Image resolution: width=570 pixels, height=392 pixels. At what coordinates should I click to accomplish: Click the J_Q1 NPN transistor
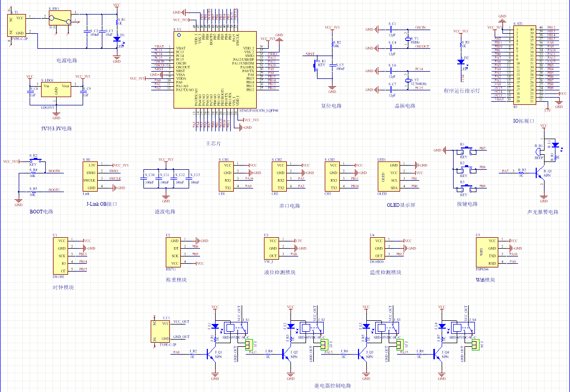(211, 354)
